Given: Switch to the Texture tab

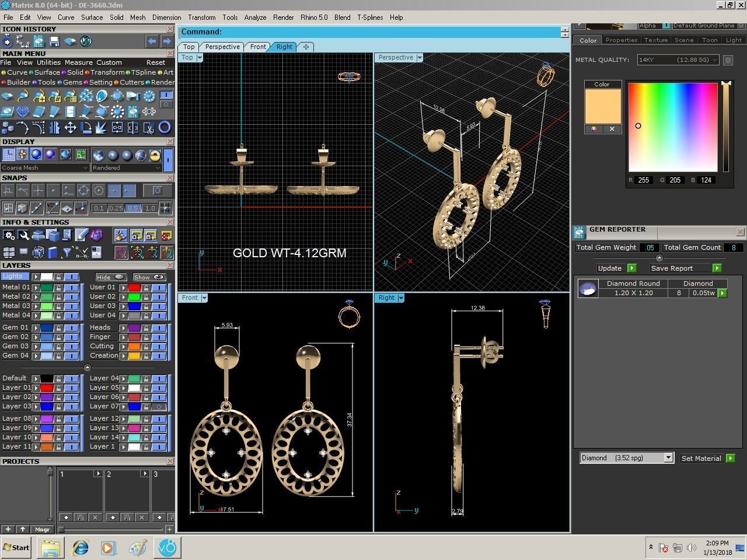Looking at the screenshot, I should [656, 40].
